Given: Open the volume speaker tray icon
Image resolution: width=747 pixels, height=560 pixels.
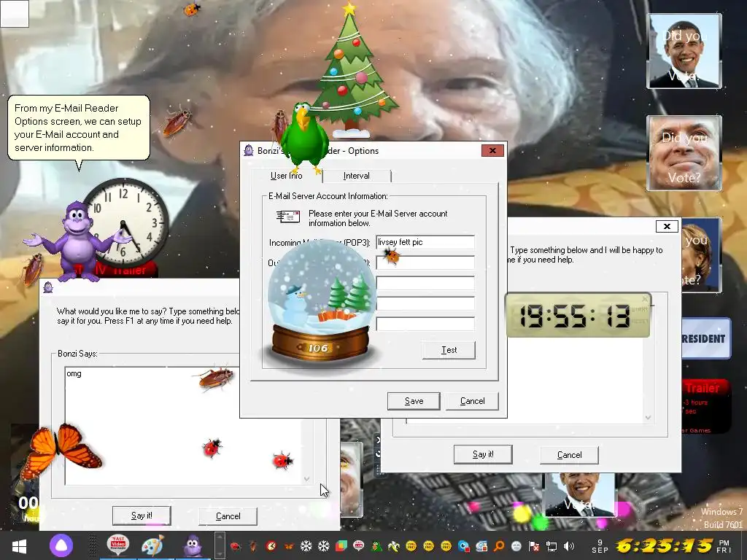Looking at the screenshot, I should click(x=569, y=546).
